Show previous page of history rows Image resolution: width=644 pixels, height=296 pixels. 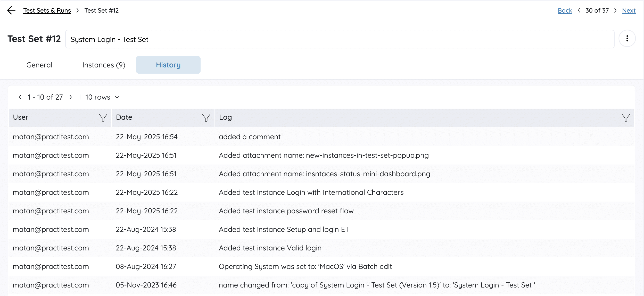click(x=20, y=97)
